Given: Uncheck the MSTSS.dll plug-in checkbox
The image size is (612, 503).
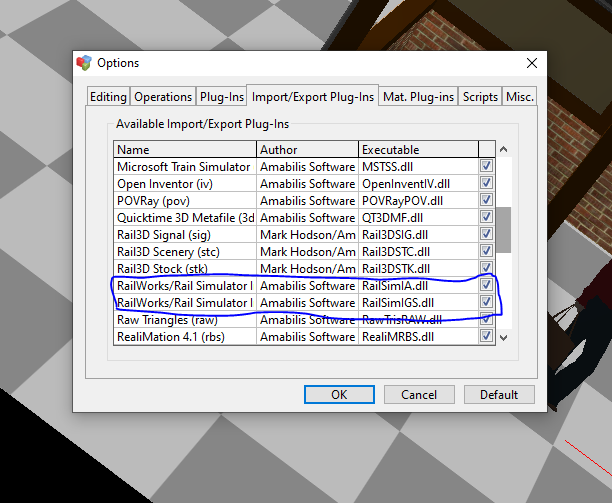Looking at the screenshot, I should pyautogui.click(x=486, y=166).
